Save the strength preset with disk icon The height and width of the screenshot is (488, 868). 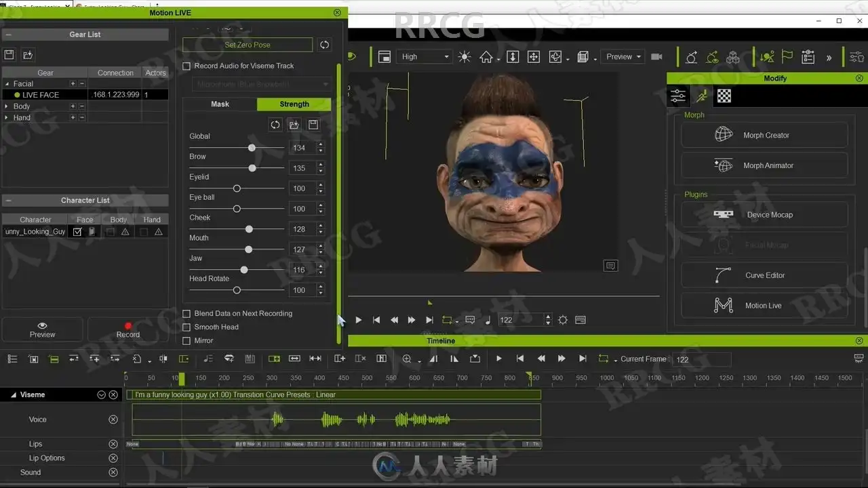click(x=313, y=125)
